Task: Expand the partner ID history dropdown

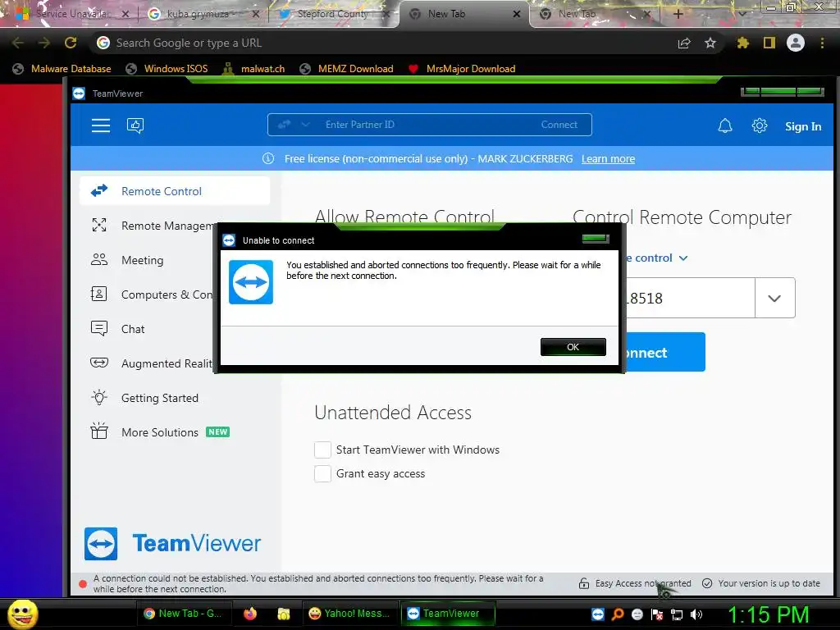Action: click(x=774, y=298)
